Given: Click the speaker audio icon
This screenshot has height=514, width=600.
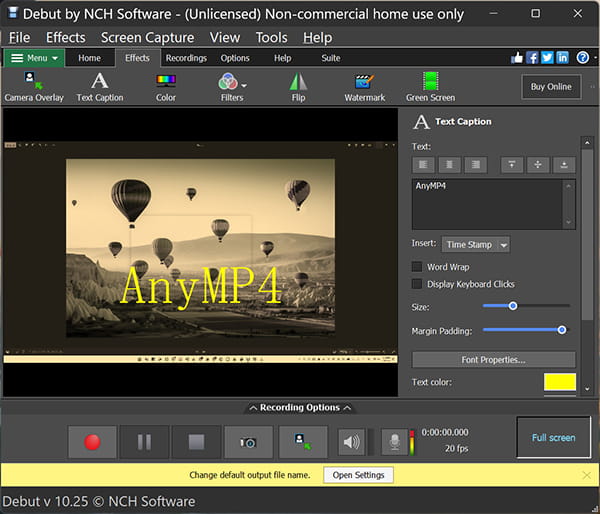Looking at the screenshot, I should pyautogui.click(x=351, y=442).
